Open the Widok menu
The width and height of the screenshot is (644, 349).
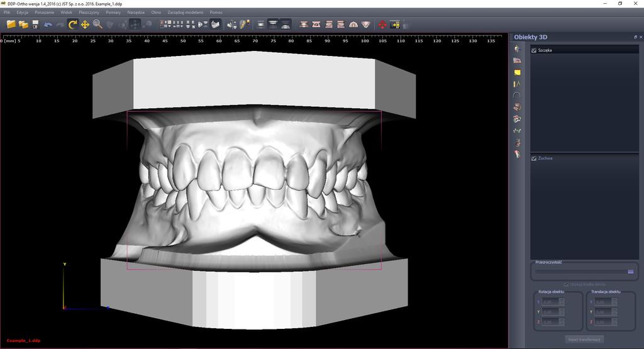tap(66, 13)
